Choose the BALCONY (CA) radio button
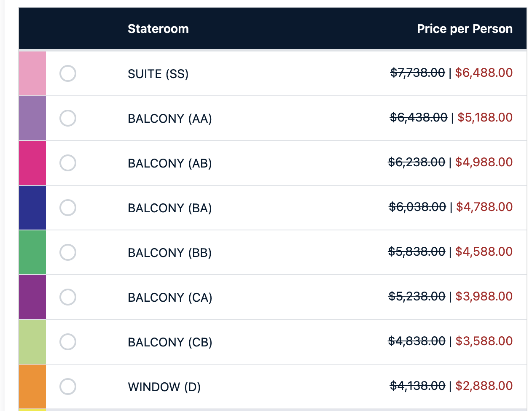Image resolution: width=532 pixels, height=411 pixels. [68, 297]
